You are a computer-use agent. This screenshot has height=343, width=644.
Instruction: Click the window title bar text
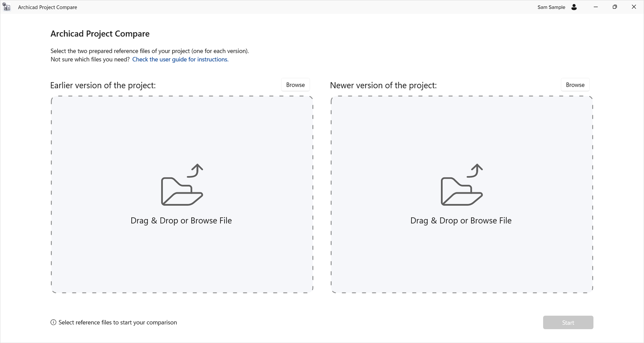pos(47,7)
